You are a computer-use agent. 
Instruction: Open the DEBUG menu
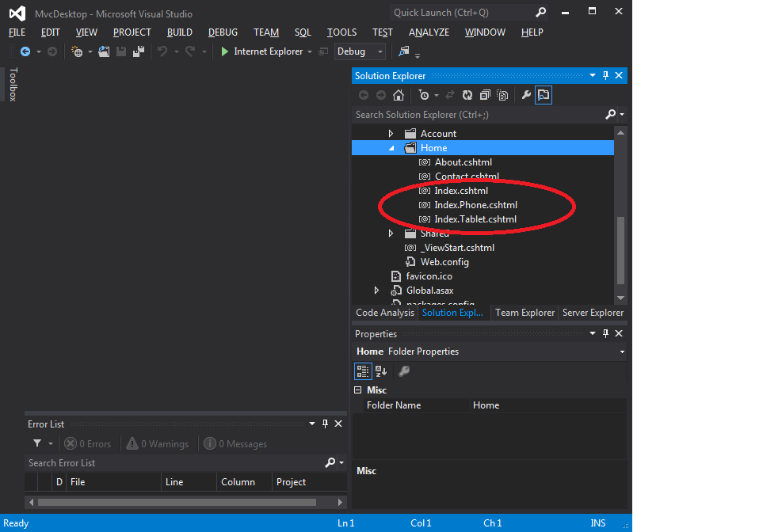click(223, 32)
